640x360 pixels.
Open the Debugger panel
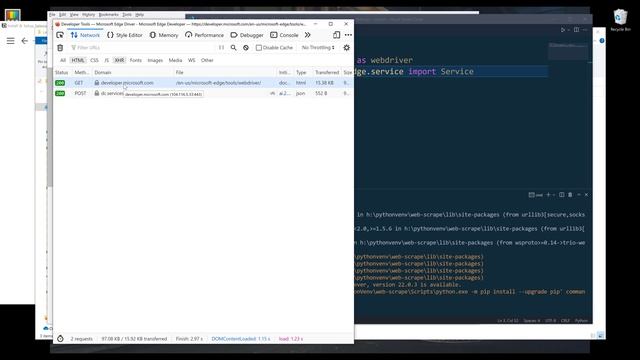tap(247, 35)
